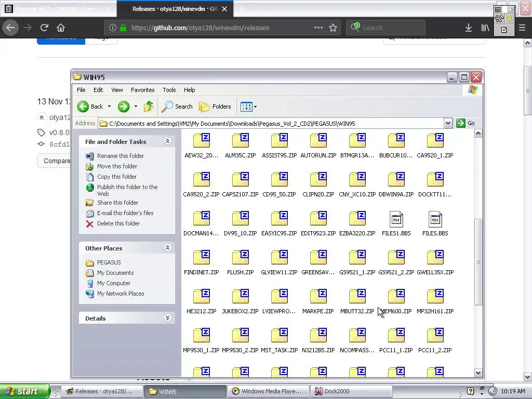The height and width of the screenshot is (399, 532).
Task: Select the CD95_50.ZIP file icon
Action: pyautogui.click(x=279, y=179)
